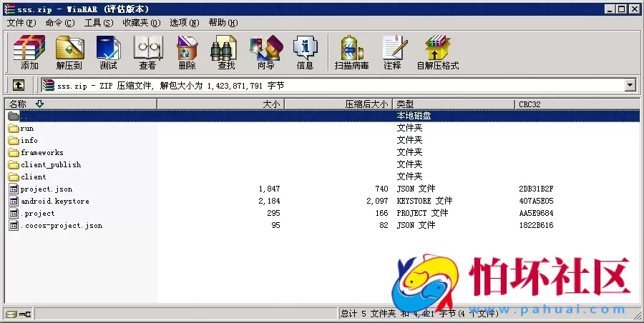Open the 选项(N) menu
The width and height of the screenshot is (644, 323).
[185, 23]
